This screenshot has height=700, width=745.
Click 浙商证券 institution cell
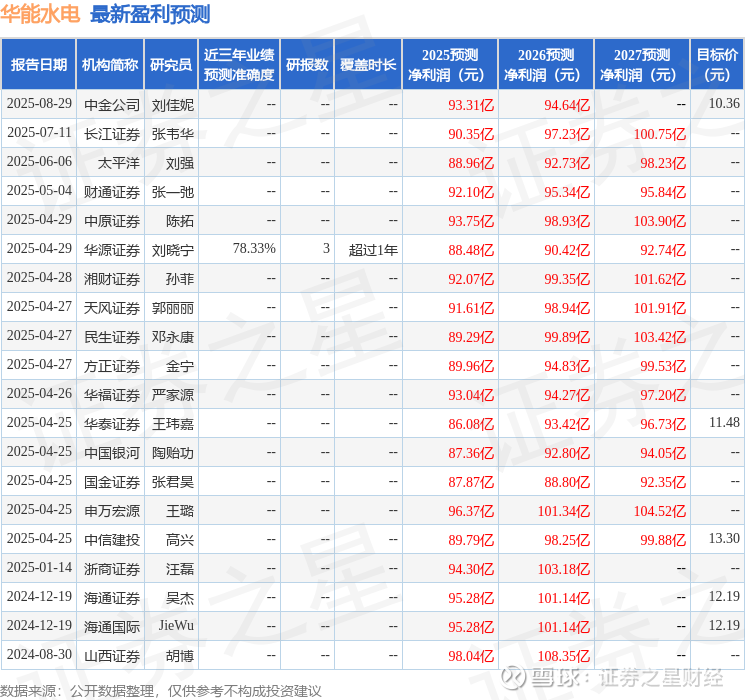click(x=112, y=569)
